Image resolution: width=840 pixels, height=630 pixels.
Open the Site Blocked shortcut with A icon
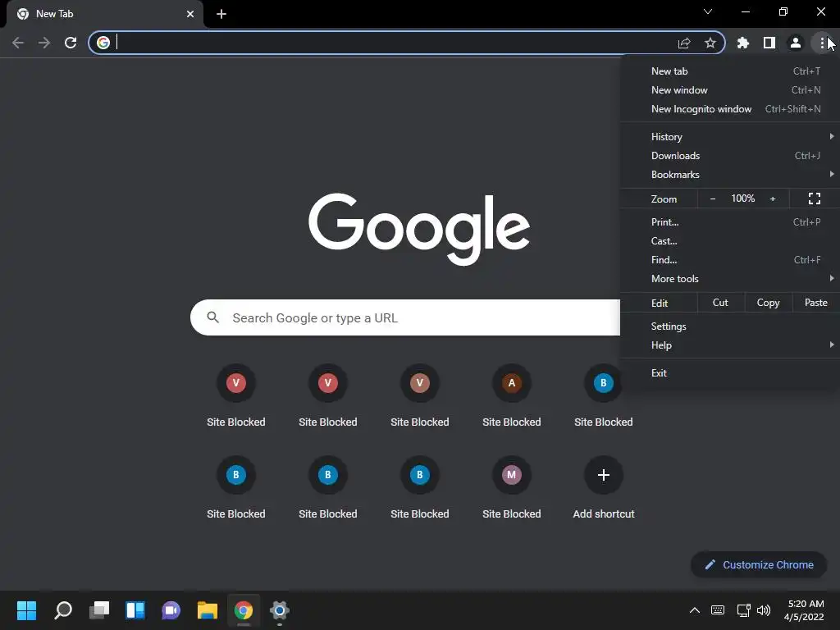[x=512, y=396]
